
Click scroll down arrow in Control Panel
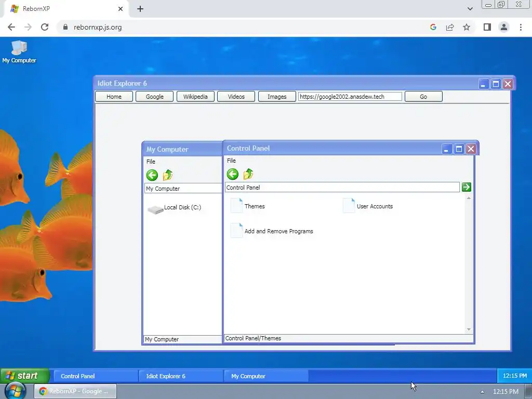tap(469, 329)
